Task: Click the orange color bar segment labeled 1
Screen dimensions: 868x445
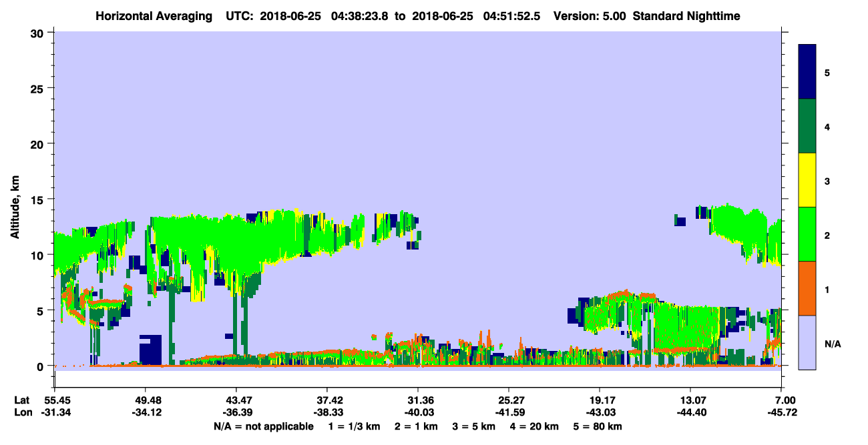Action: click(x=807, y=288)
